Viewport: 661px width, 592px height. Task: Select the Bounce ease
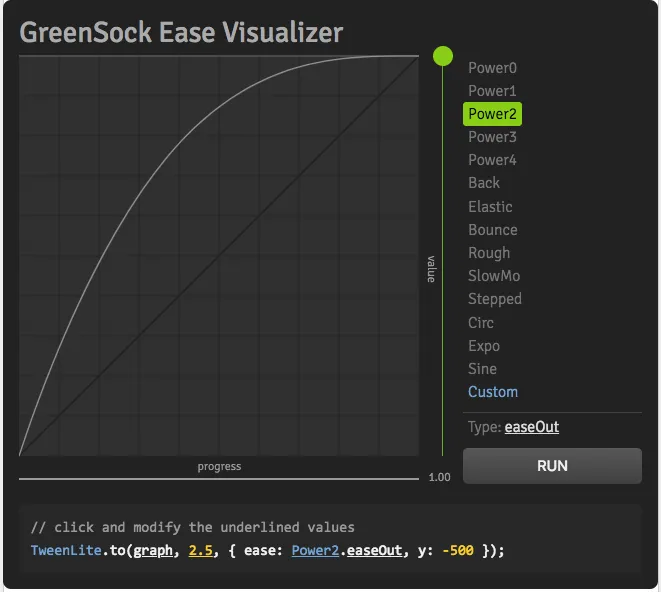tap(492, 230)
